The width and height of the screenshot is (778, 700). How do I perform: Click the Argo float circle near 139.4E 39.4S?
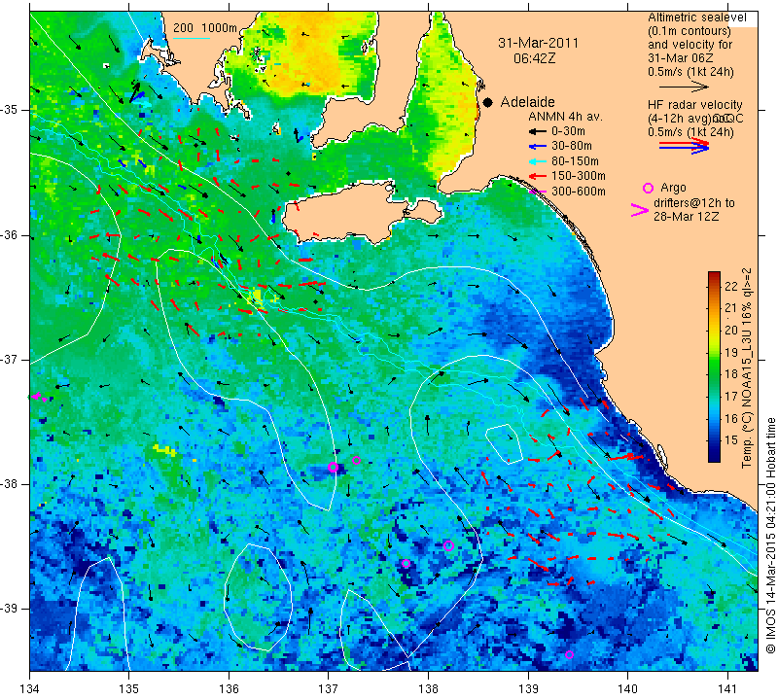[569, 654]
